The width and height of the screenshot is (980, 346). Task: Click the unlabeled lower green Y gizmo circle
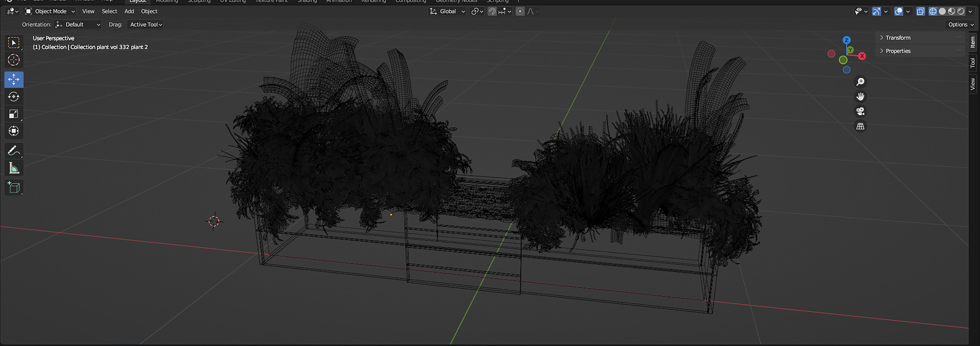[x=843, y=60]
